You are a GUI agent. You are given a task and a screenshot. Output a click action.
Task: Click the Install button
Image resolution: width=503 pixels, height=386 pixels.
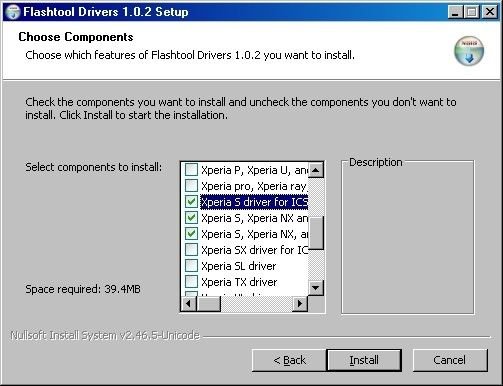(364, 360)
